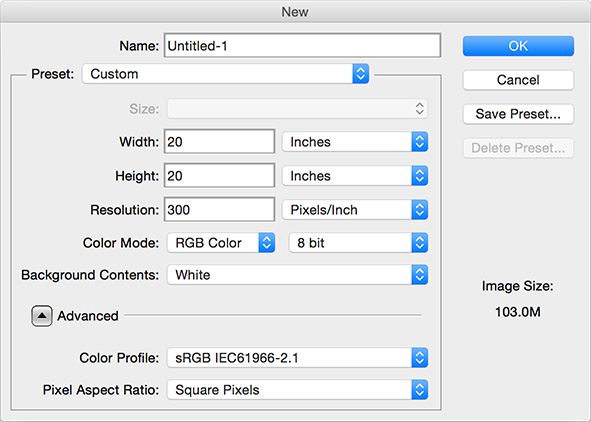Open the Width units dropdown

point(355,142)
